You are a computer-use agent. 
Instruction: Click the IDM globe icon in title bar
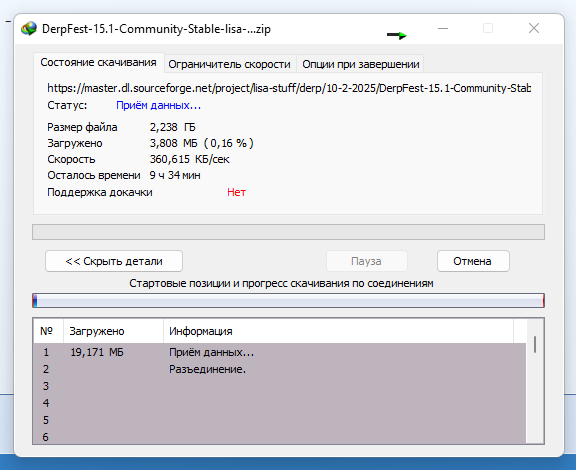[29, 28]
